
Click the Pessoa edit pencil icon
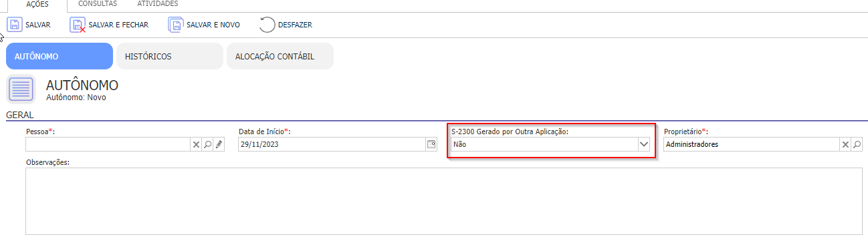pos(219,144)
